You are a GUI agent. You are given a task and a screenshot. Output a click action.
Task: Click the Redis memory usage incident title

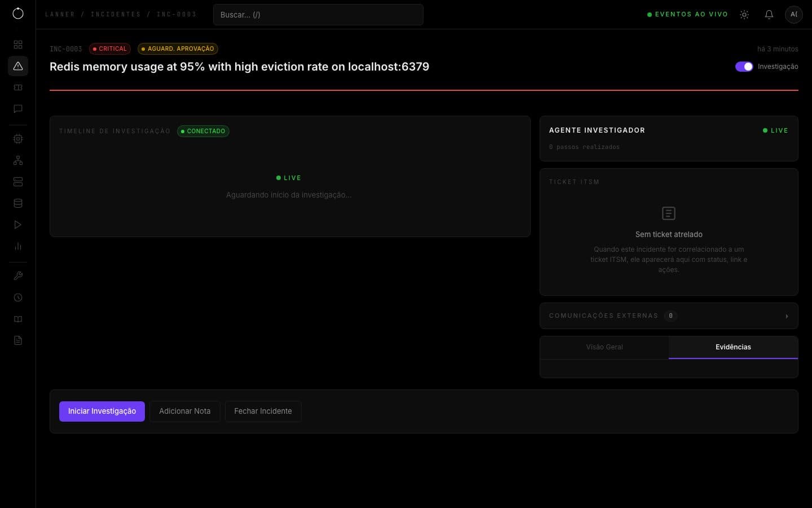pos(240,67)
